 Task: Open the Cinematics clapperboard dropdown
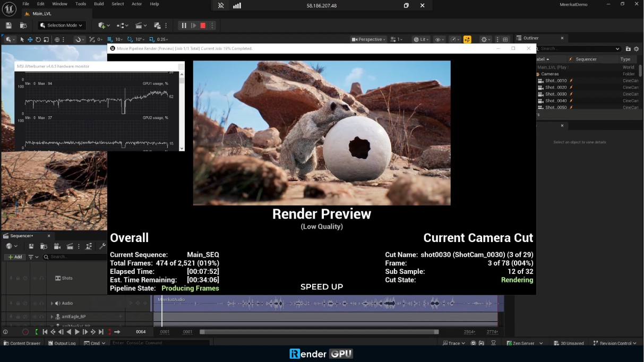pyautogui.click(x=141, y=25)
